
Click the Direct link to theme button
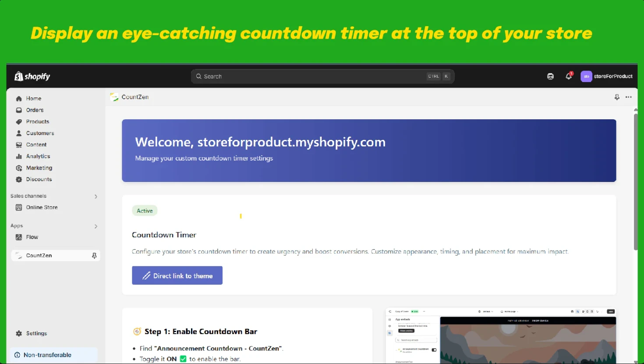click(x=177, y=275)
